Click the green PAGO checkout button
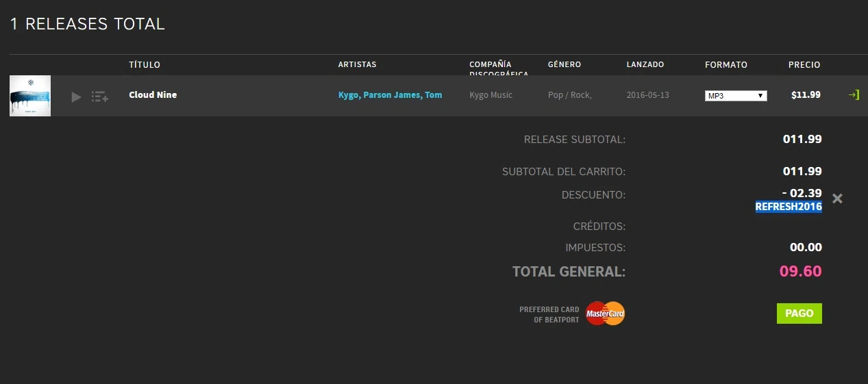 [x=799, y=313]
